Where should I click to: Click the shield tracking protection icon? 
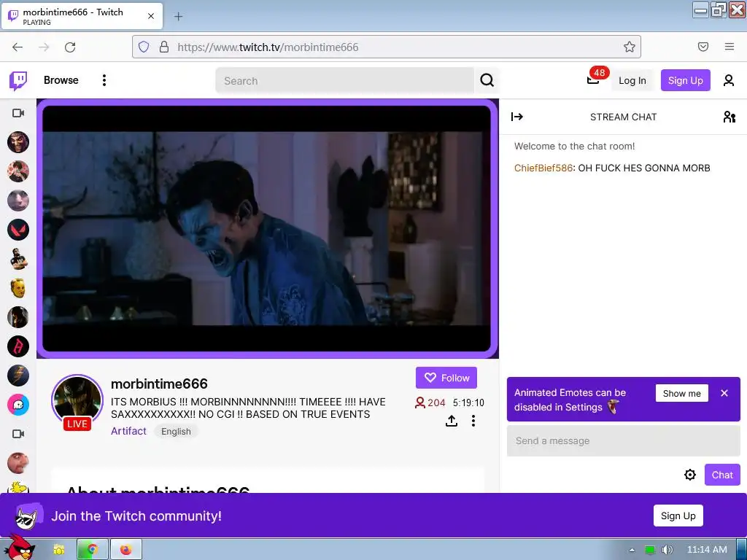pyautogui.click(x=144, y=47)
